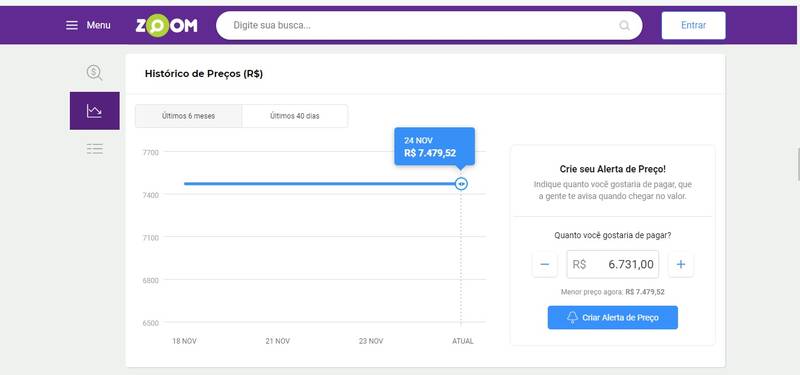Click Menu label in header
This screenshot has width=800, height=375.
(x=98, y=25)
